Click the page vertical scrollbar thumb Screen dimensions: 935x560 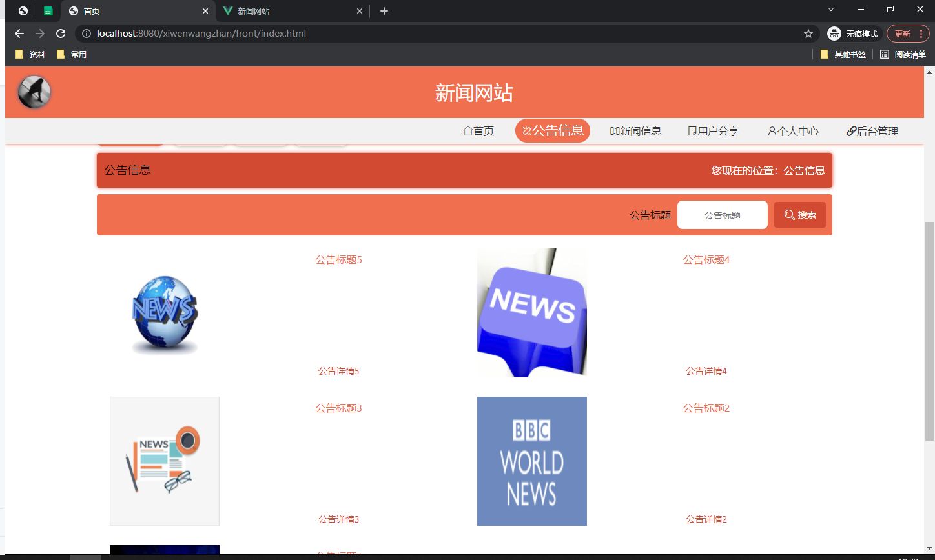pyautogui.click(x=929, y=331)
